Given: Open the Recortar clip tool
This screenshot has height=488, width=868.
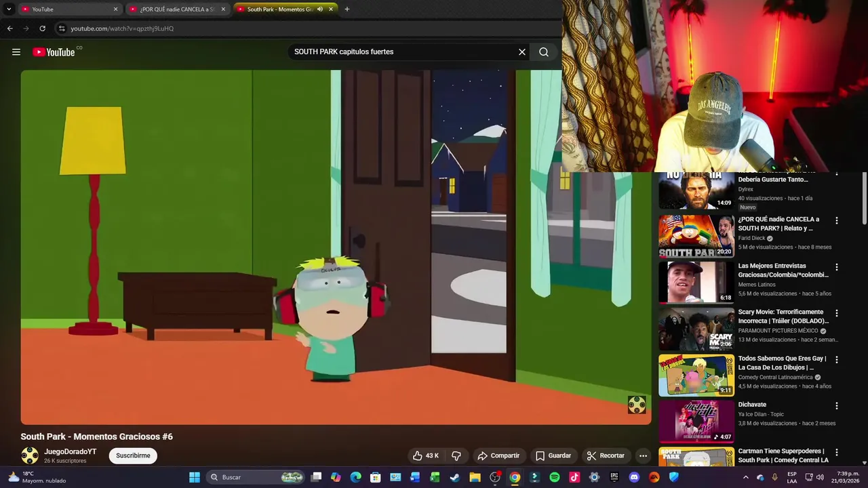Looking at the screenshot, I should tap(606, 455).
